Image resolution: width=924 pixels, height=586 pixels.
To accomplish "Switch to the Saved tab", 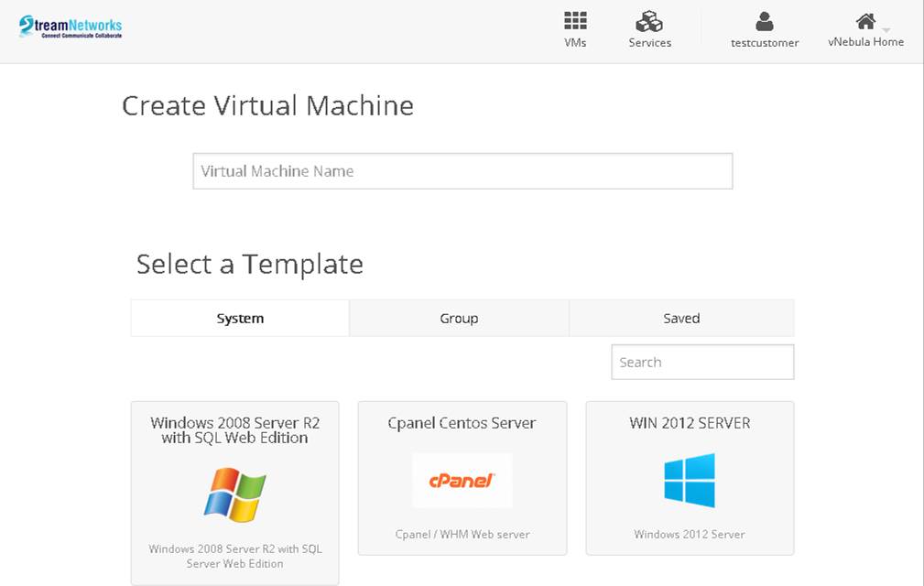I will [x=680, y=318].
